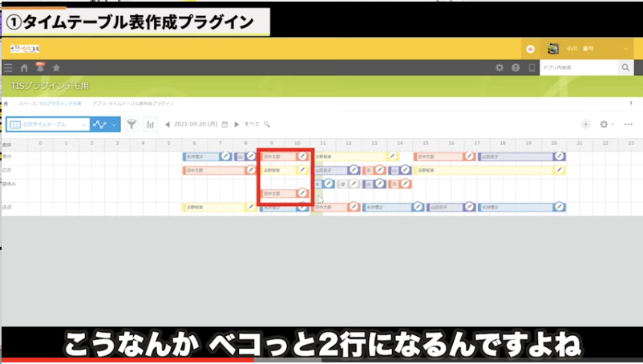Image resolution: width=643 pixels, height=364 pixels.
Task: Click the filter funnel icon
Action: pos(131,124)
